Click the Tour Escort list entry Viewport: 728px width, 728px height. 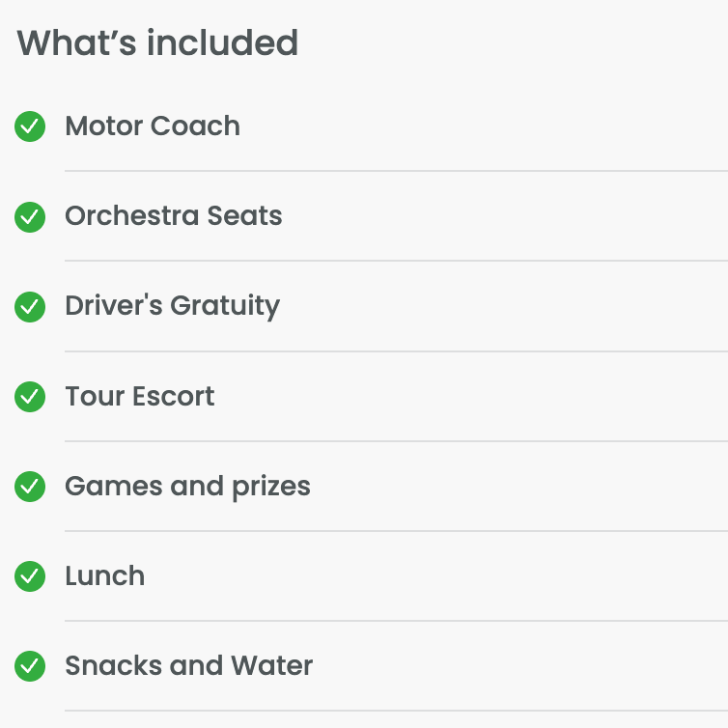[x=140, y=397]
